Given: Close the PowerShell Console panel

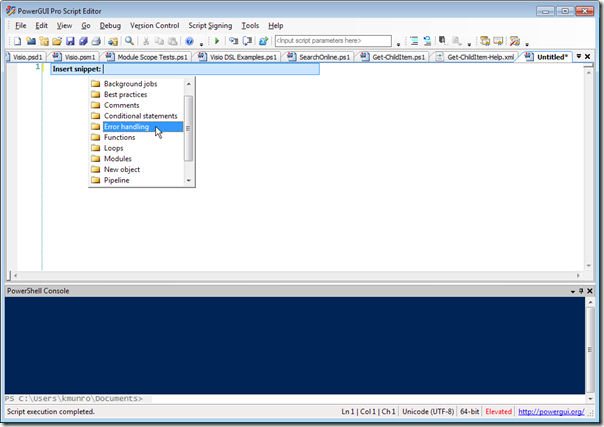Looking at the screenshot, I should [590, 291].
